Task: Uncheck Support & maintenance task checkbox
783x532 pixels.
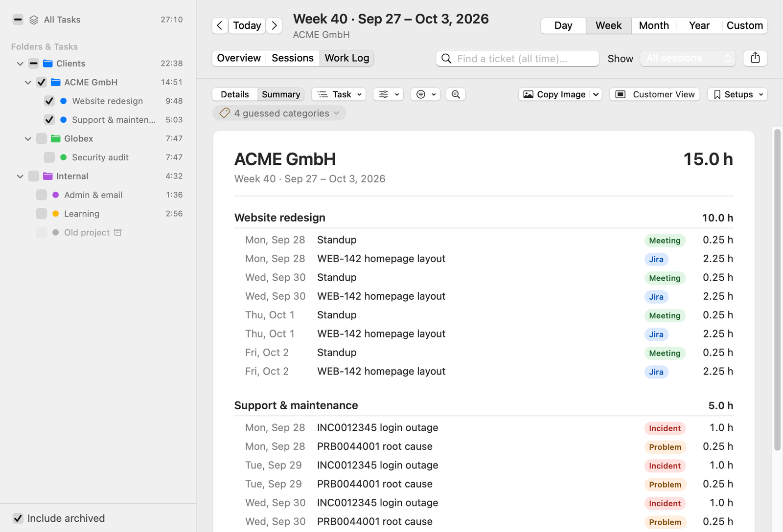Action: (49, 120)
